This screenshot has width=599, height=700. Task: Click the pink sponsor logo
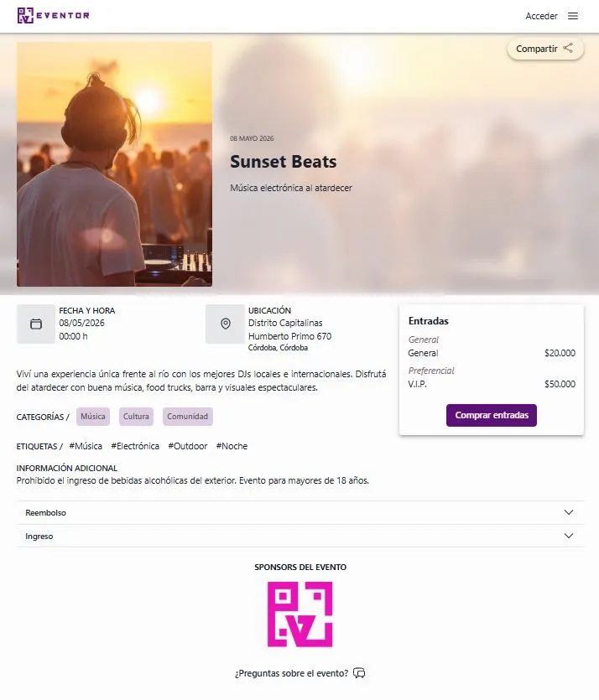point(299,614)
